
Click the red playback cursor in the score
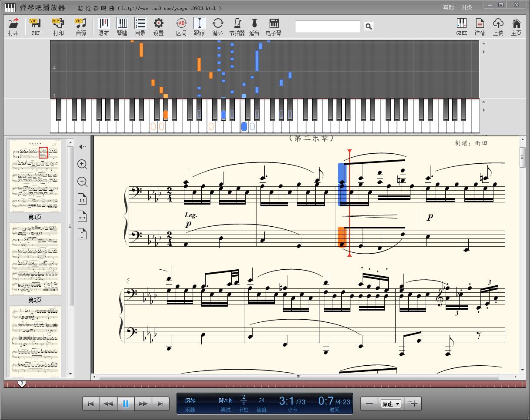point(350,203)
